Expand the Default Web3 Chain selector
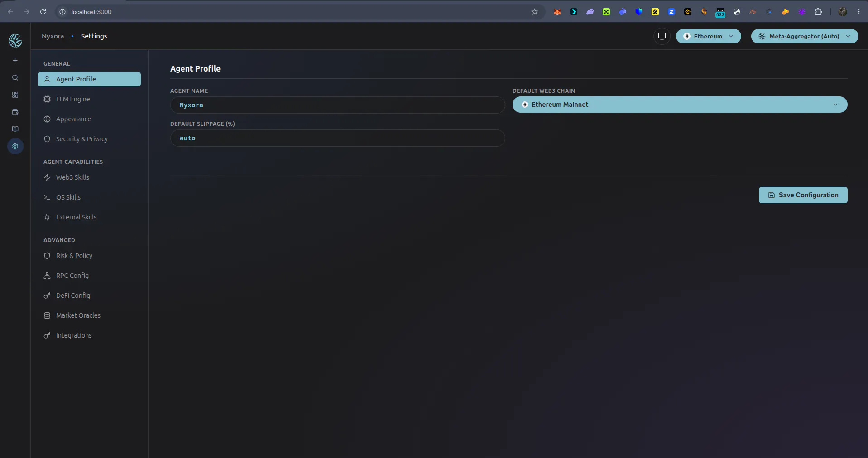Screen dimensions: 868x458 (x=680, y=105)
